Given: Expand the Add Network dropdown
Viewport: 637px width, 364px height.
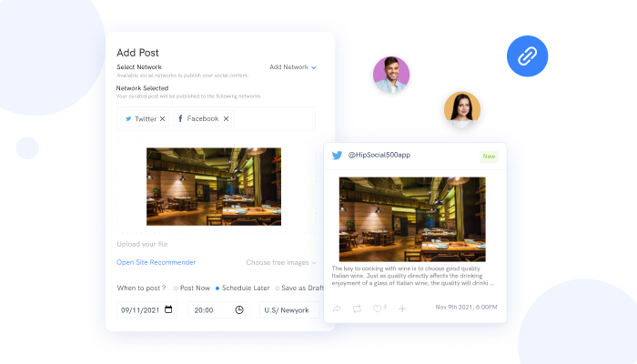Looking at the screenshot, I should point(293,67).
